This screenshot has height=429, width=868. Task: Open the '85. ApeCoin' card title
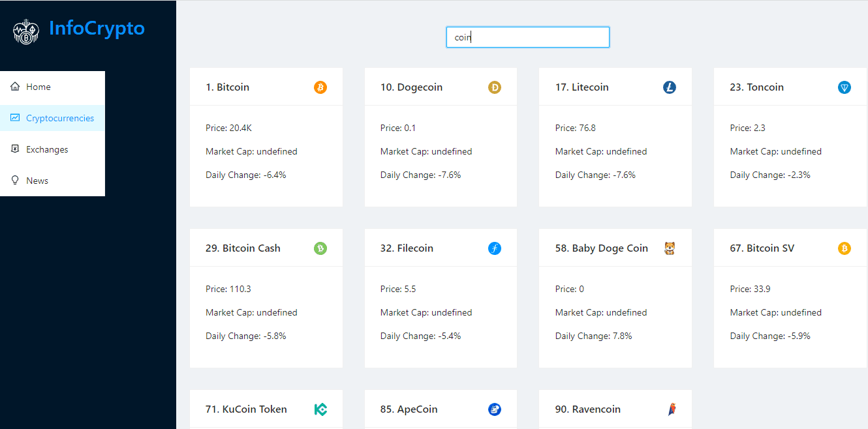tap(409, 409)
